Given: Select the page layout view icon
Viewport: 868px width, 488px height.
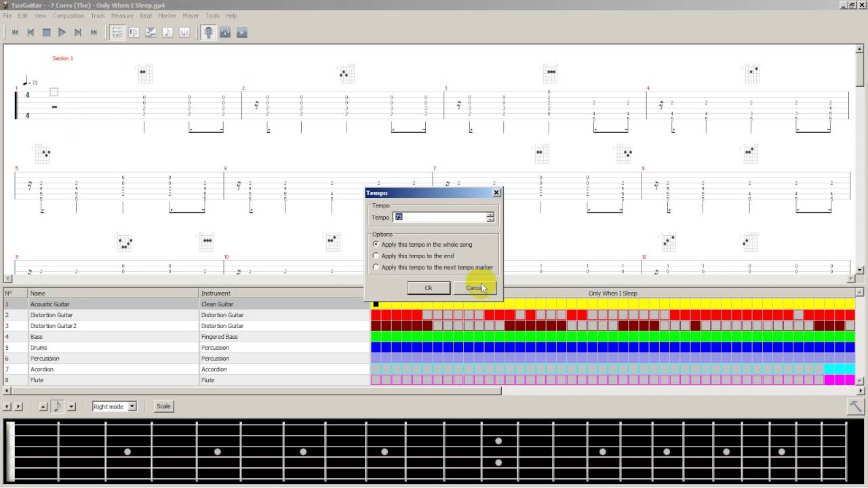Looking at the screenshot, I should [x=117, y=33].
